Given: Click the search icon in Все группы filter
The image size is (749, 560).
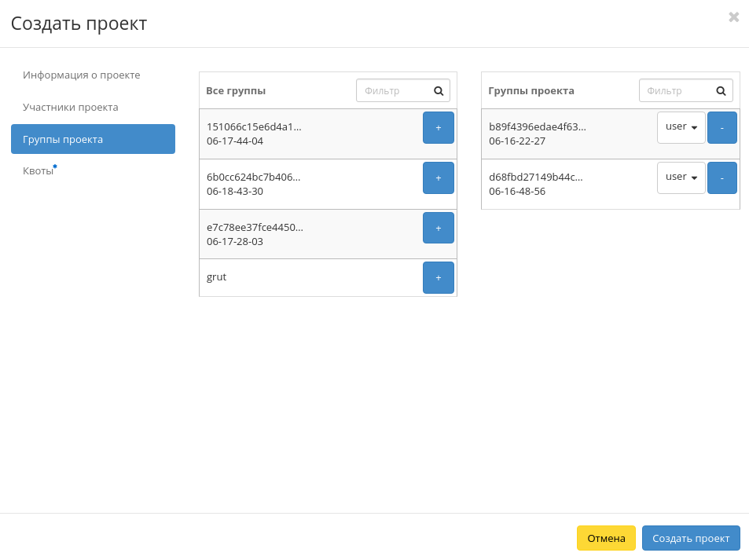Looking at the screenshot, I should tap(439, 90).
